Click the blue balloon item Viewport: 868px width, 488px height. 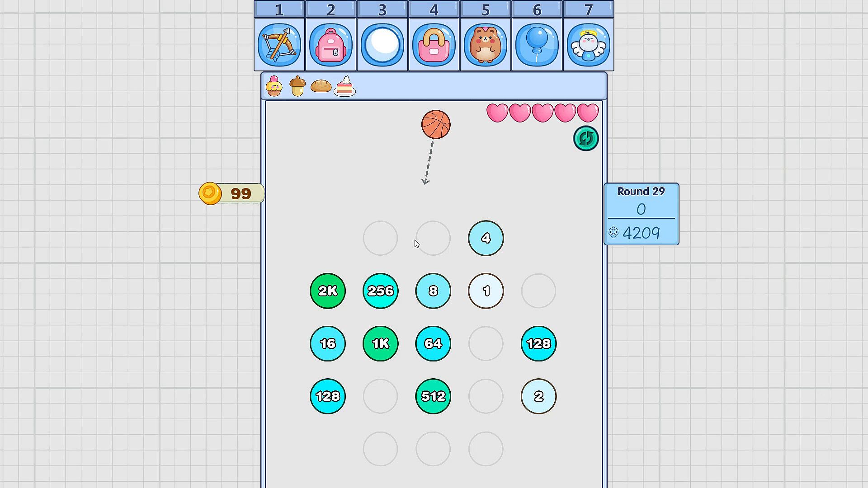[537, 45]
